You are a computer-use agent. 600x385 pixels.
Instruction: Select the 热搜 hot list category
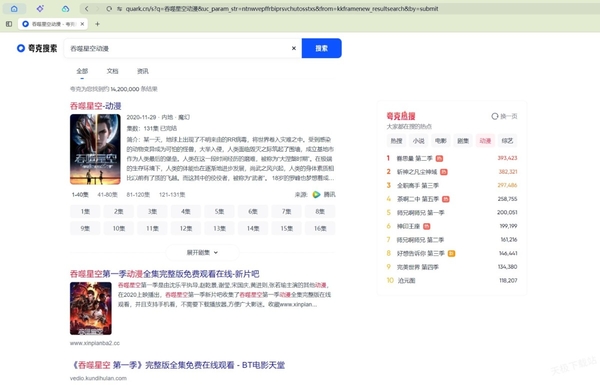[x=396, y=141]
